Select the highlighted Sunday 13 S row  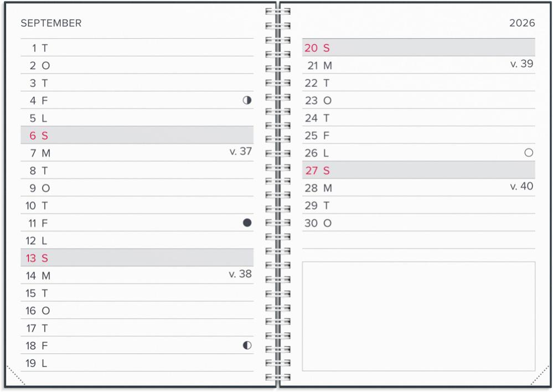[137, 257]
